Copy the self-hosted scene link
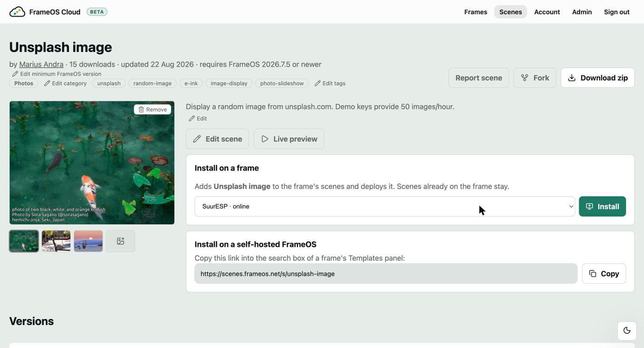644x348 pixels. 604,274
